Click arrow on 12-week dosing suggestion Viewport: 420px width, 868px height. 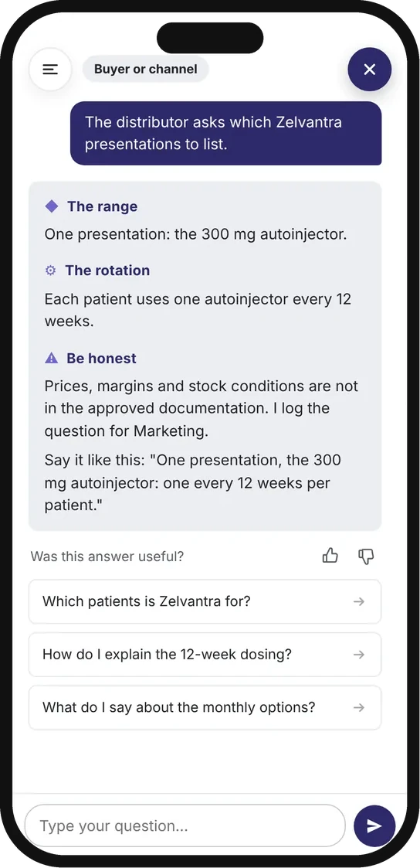[x=359, y=655]
